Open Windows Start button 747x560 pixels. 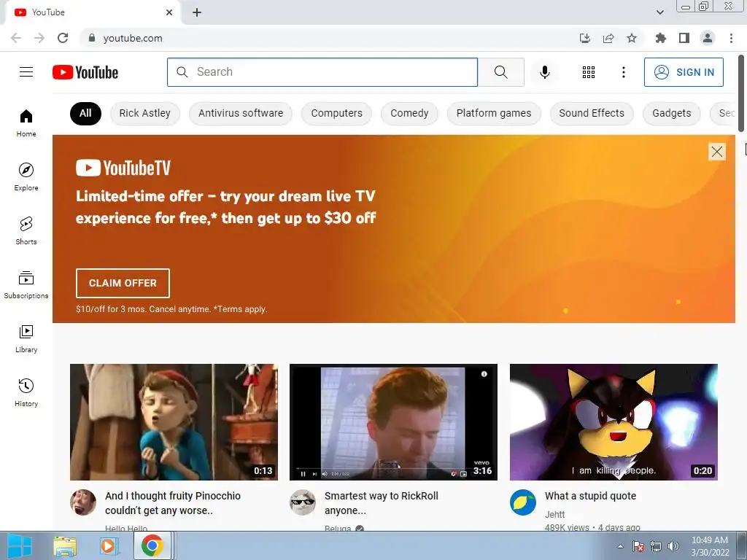20,545
